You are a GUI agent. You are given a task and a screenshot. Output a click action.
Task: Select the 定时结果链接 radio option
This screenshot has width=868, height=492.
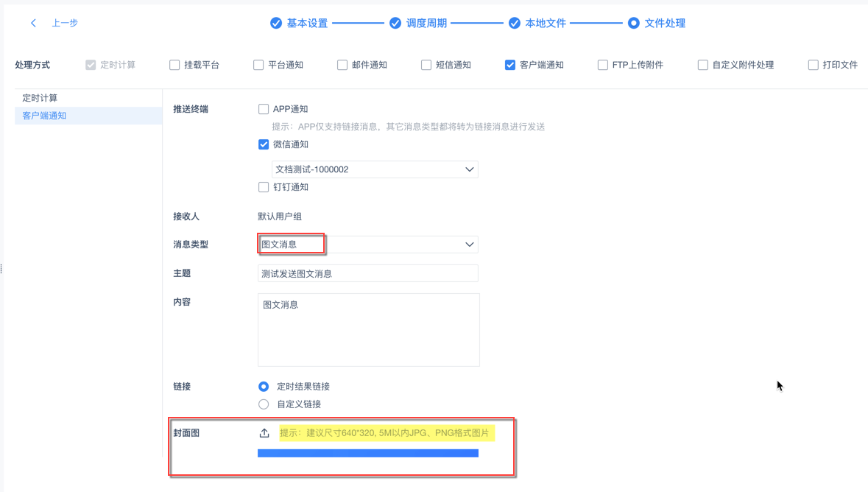click(x=264, y=387)
